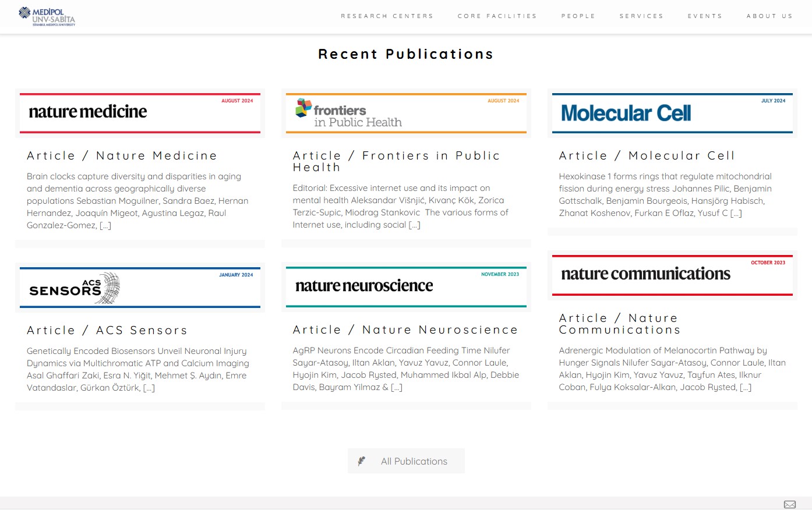Open the Article / Nature Communications title
This screenshot has height=510, width=812.
click(x=620, y=324)
